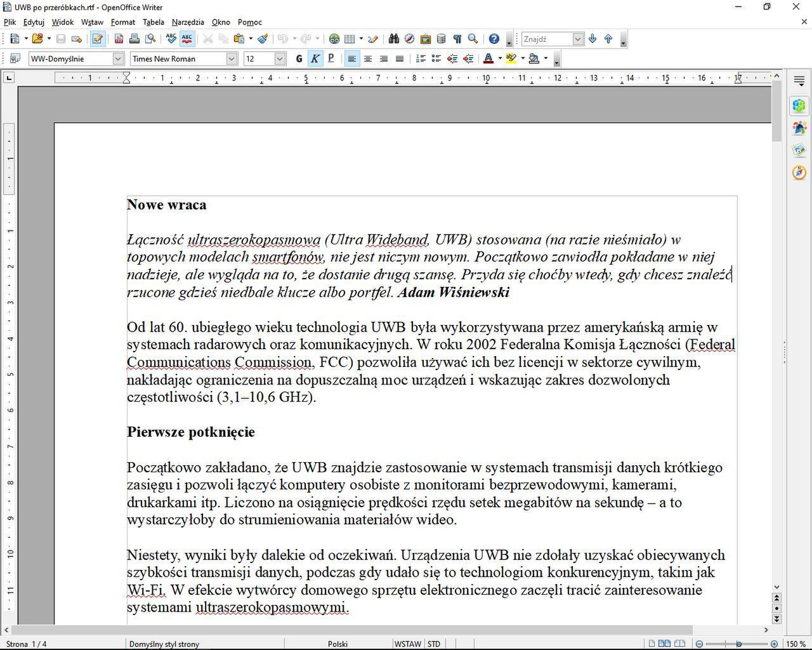This screenshot has width=812, height=650.
Task: Open Navigator compass icon in toolbar
Action: tap(410, 39)
